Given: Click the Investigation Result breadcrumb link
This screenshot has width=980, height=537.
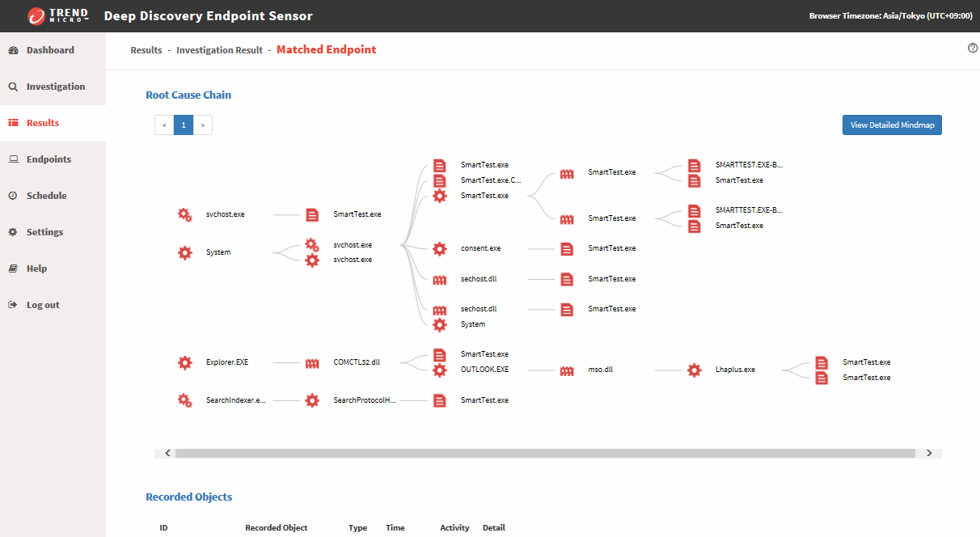Looking at the screenshot, I should [x=219, y=50].
